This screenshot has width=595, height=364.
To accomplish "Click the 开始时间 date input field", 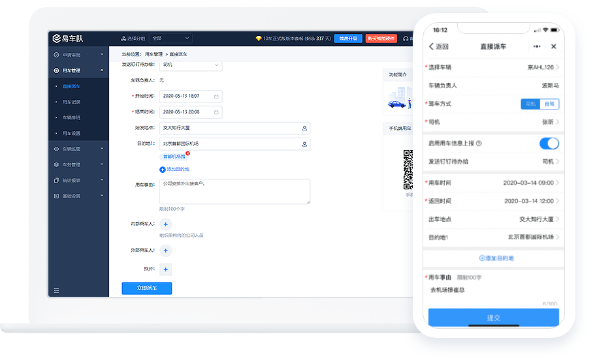I will click(191, 97).
